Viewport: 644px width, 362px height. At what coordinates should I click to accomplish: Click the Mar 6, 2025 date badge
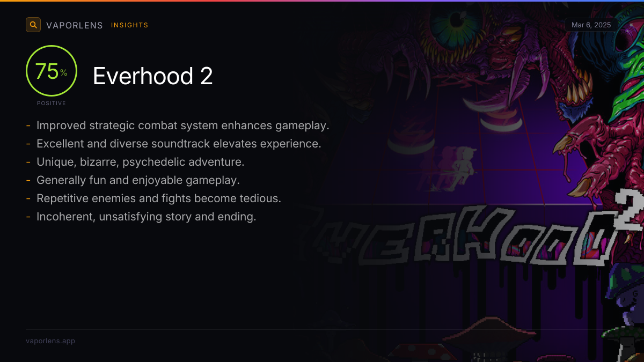(x=591, y=25)
